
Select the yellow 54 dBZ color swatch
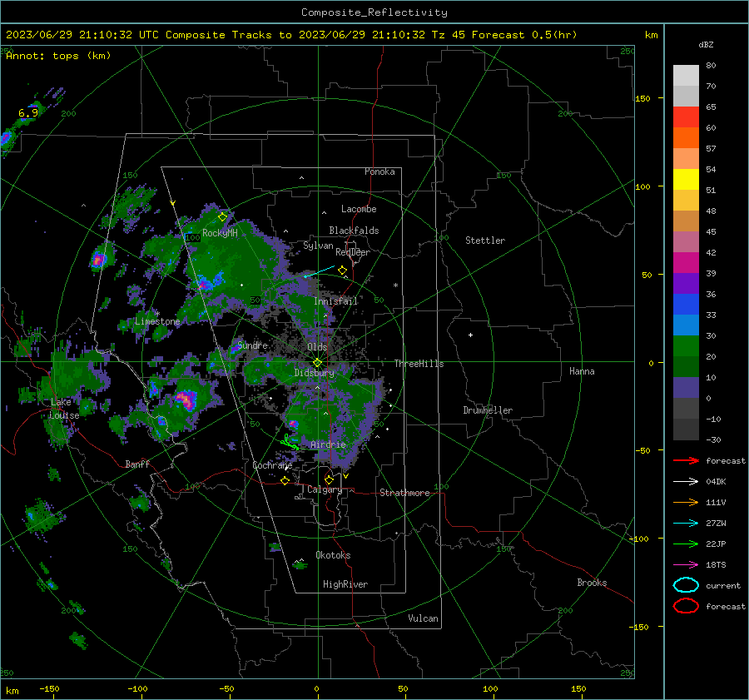(x=686, y=180)
